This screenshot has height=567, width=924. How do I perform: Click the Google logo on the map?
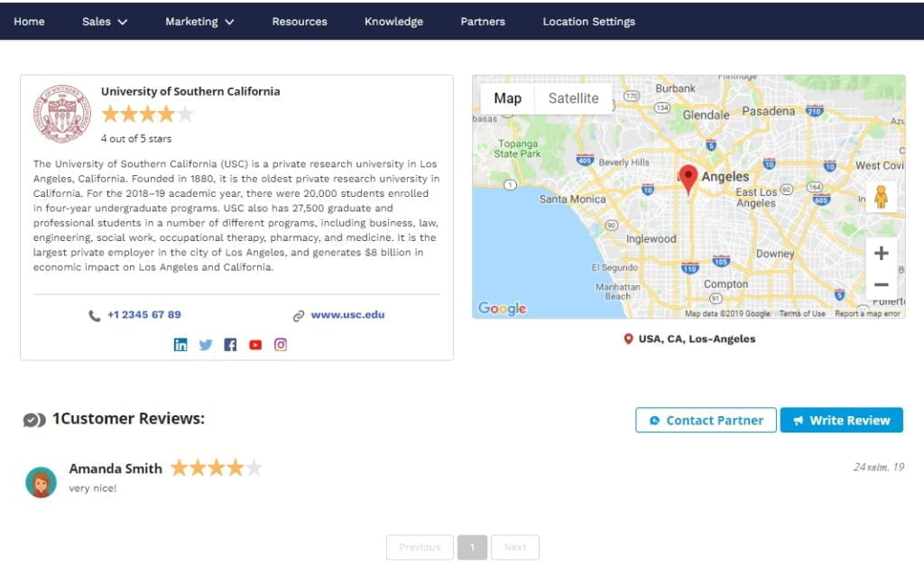point(503,308)
